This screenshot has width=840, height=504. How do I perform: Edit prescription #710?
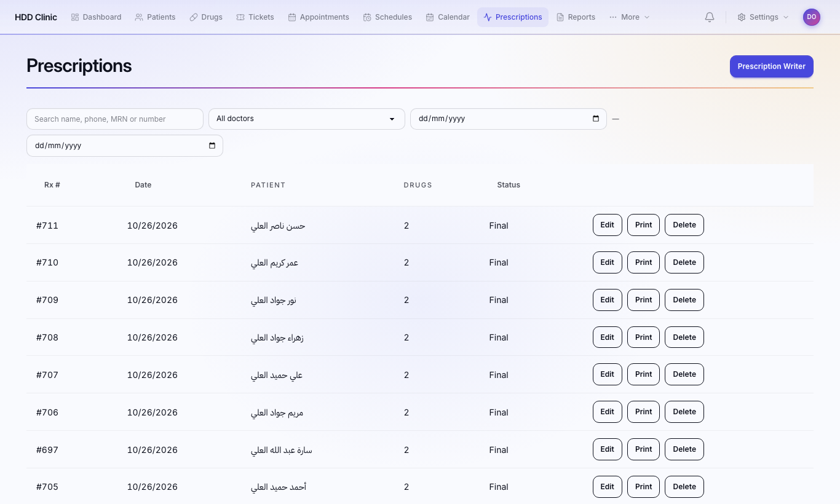pyautogui.click(x=608, y=262)
